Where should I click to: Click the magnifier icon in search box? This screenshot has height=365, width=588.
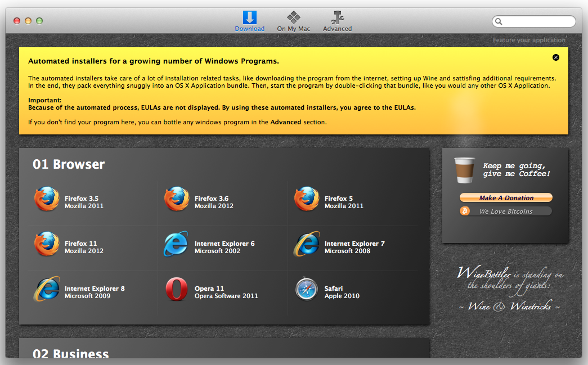click(x=499, y=21)
